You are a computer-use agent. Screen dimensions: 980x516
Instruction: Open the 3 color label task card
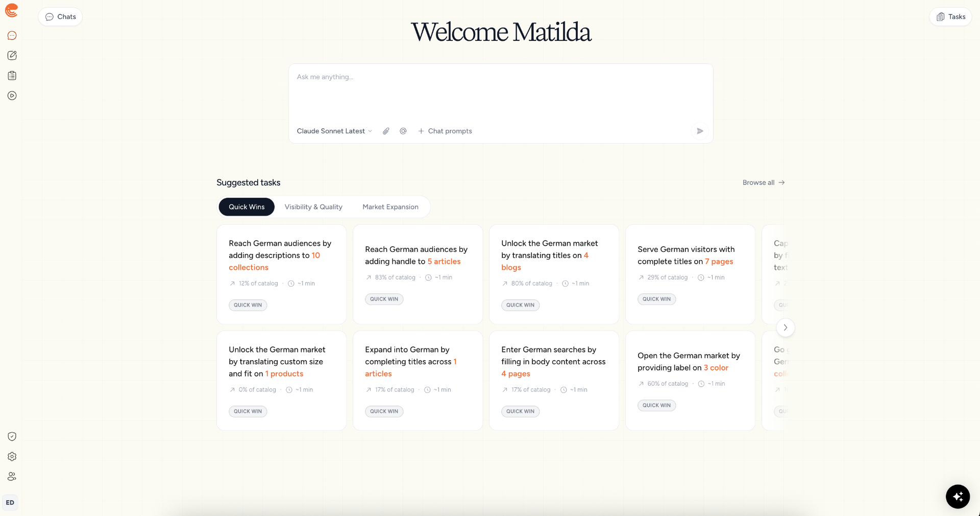click(x=690, y=381)
